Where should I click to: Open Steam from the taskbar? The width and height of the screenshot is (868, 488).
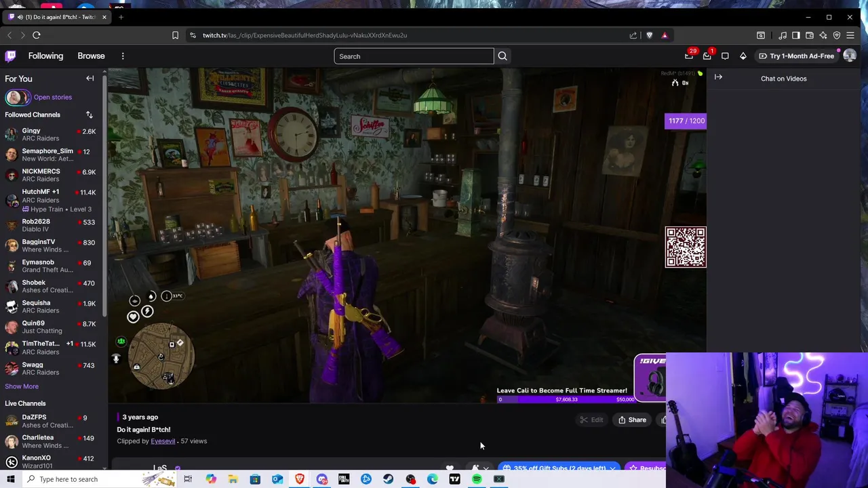tap(388, 479)
